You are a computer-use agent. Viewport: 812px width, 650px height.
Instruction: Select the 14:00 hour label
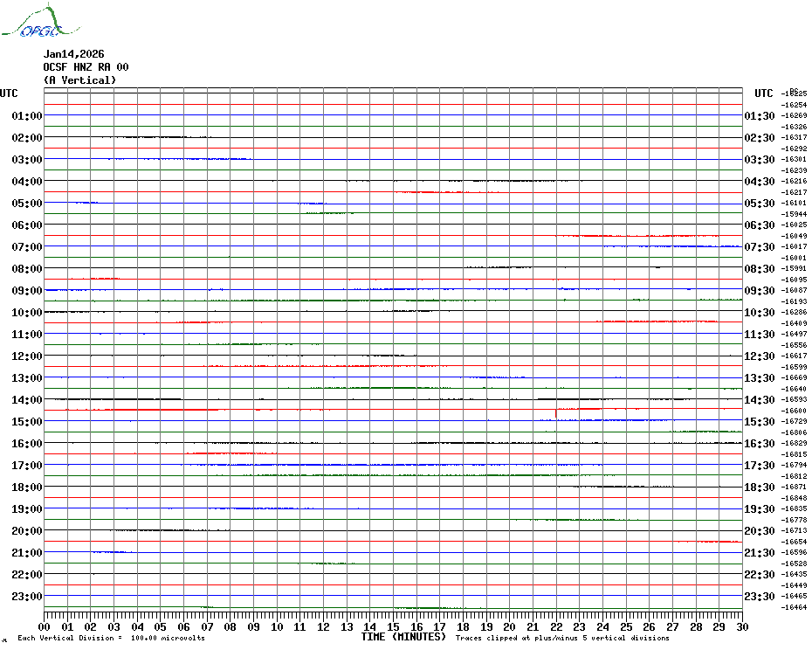[x=27, y=400]
